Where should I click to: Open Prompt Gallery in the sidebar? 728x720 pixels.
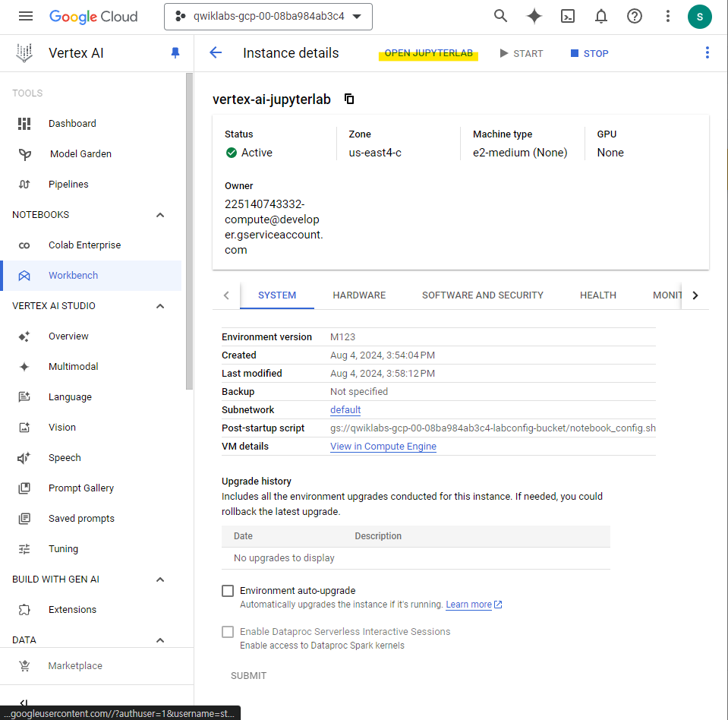91,488
